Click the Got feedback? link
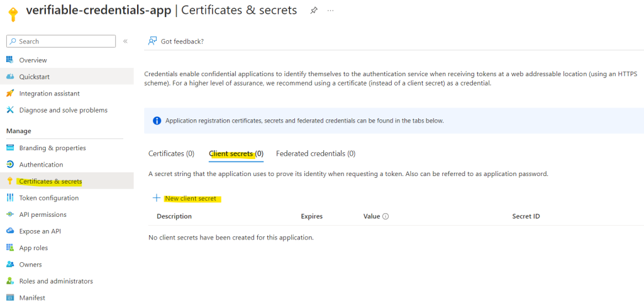Screen dimensions: 644x303 (182, 41)
